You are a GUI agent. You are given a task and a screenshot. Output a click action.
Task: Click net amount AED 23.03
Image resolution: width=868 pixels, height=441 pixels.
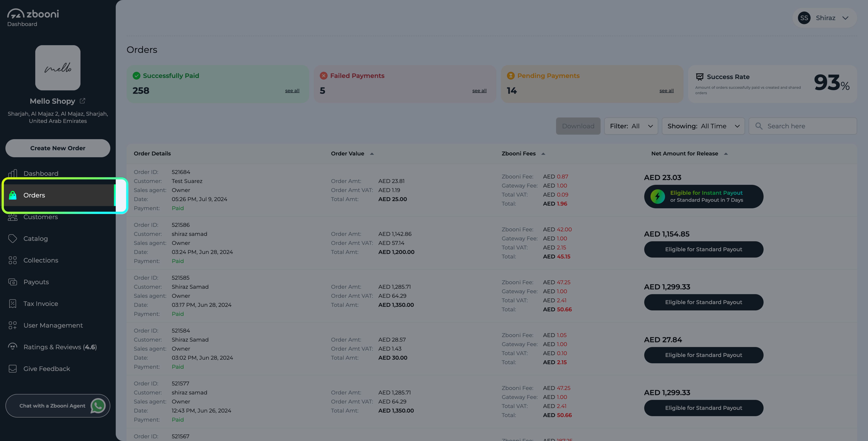[662, 178]
